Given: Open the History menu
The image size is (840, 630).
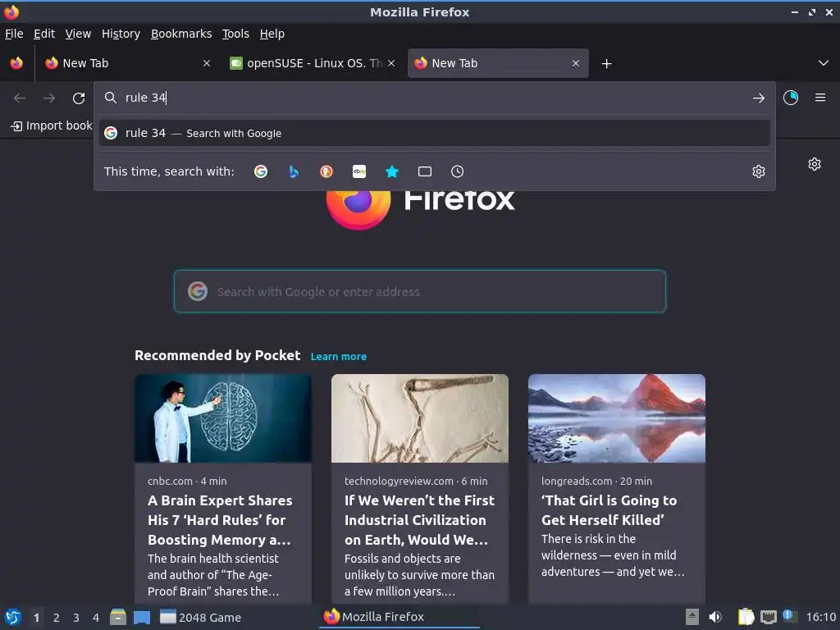Looking at the screenshot, I should click(x=121, y=34).
